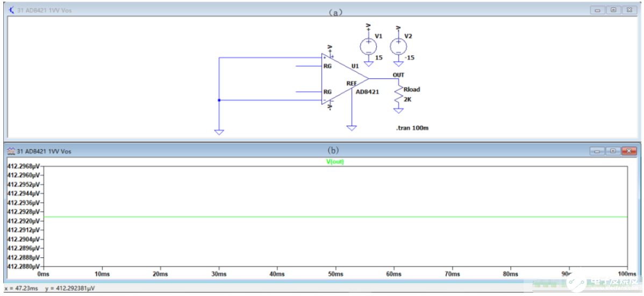Screen dimensions: 644x296
Task: Minimize the schematic window
Action: coord(598,10)
